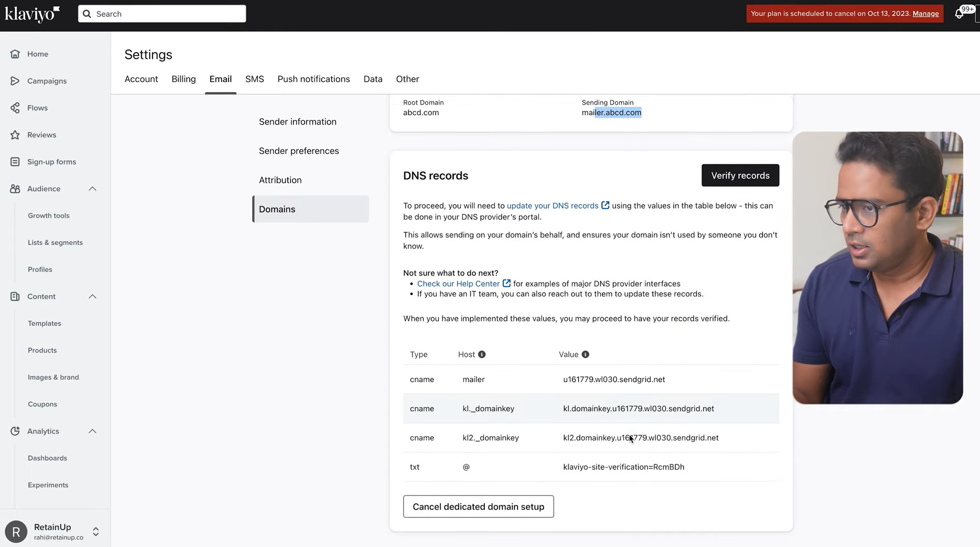Viewport: 980px width, 547px height.
Task: Click value u161779.wl030.sendgrid.net
Action: pos(614,380)
